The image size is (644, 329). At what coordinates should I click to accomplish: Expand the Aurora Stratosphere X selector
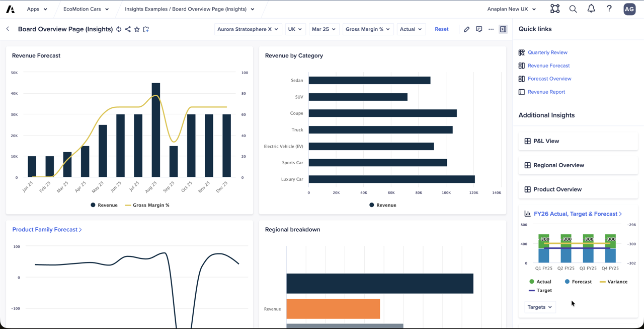point(248,29)
